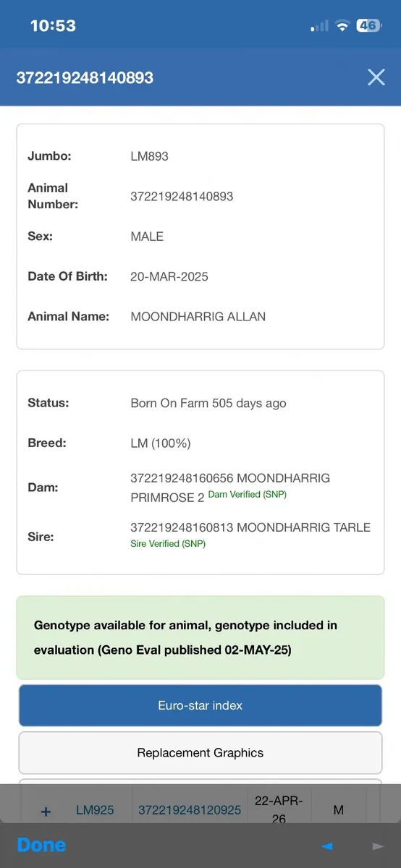Tap the Wi-Fi icon in the status bar

click(342, 25)
